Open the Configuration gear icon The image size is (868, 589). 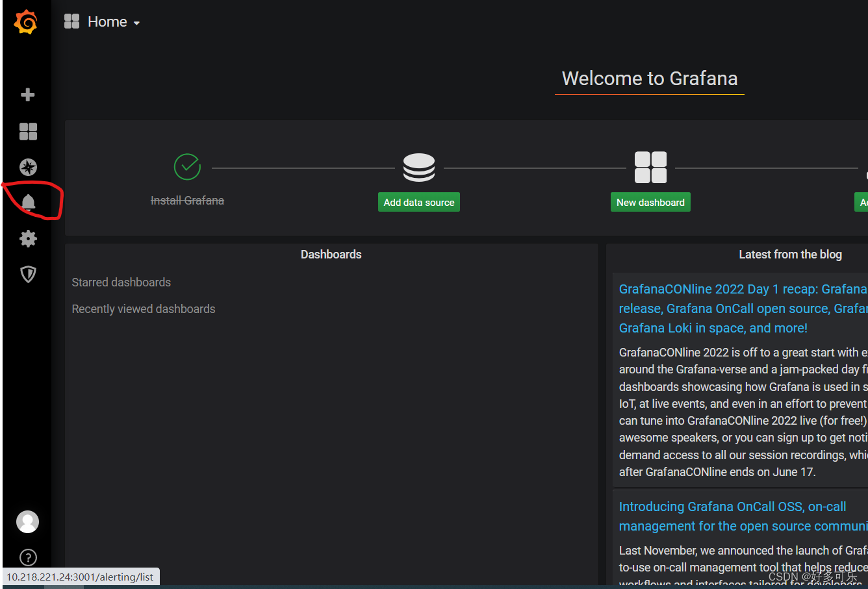(28, 238)
